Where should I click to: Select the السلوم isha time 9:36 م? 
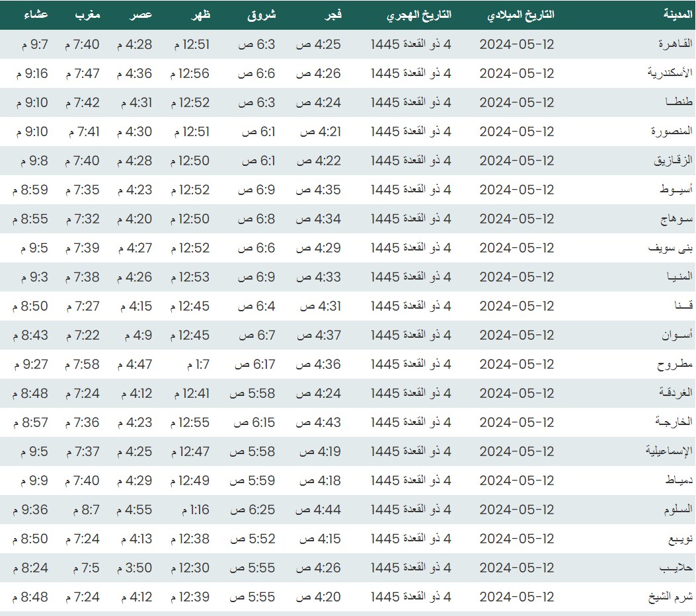pos(30,510)
